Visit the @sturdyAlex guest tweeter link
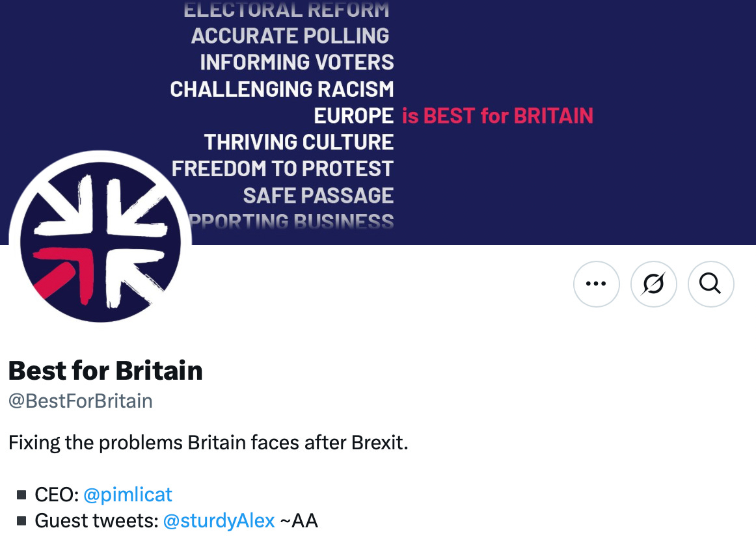The height and width of the screenshot is (541, 756). click(219, 521)
